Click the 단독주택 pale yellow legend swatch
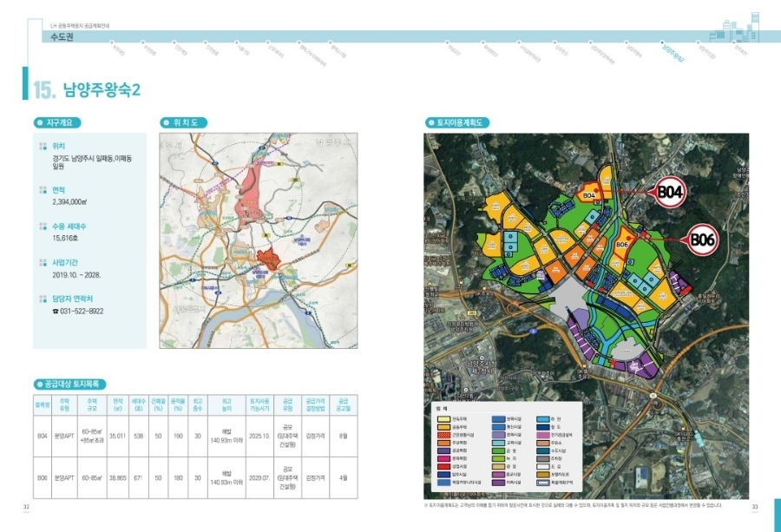This screenshot has width=781, height=532. pyautogui.click(x=443, y=419)
